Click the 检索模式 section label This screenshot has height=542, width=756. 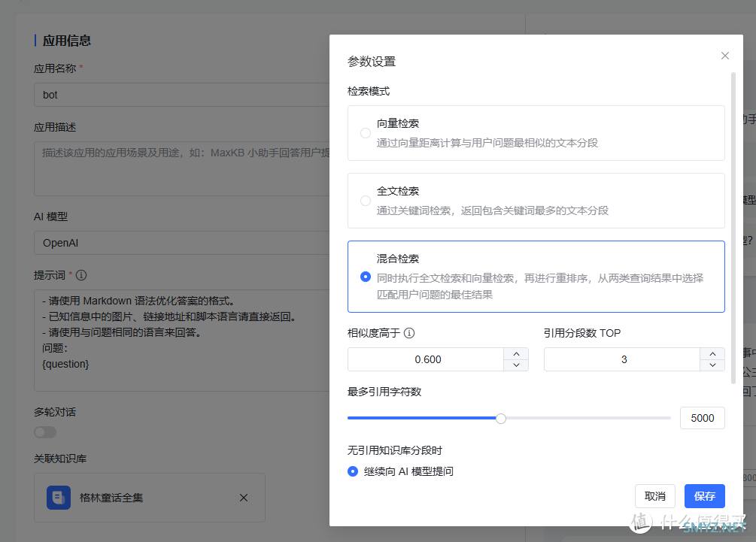(x=369, y=91)
